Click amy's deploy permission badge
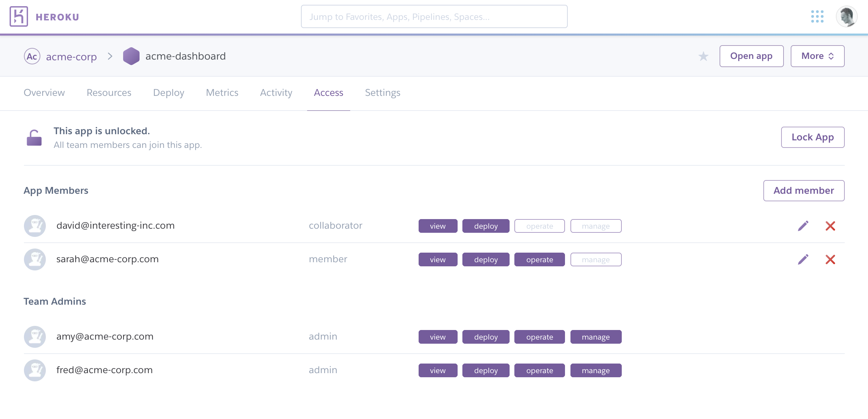The image size is (868, 419). tap(486, 337)
